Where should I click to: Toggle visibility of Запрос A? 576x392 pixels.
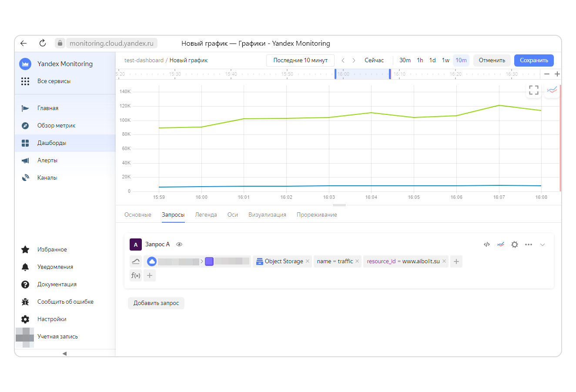click(x=179, y=245)
